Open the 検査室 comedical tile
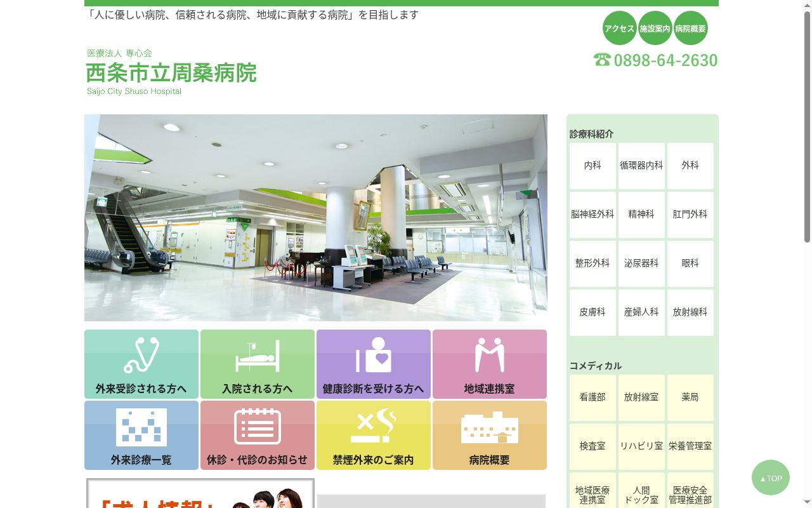This screenshot has height=508, width=812. pos(593,446)
